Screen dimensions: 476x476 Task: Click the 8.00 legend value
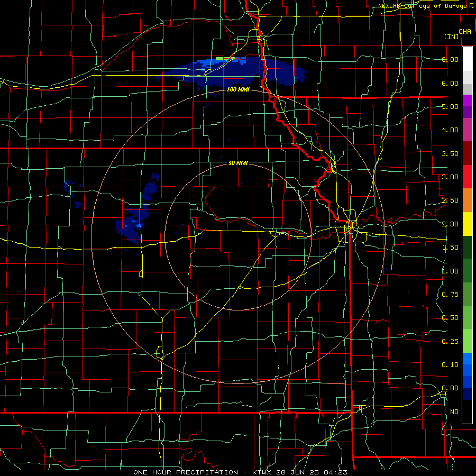click(450, 59)
